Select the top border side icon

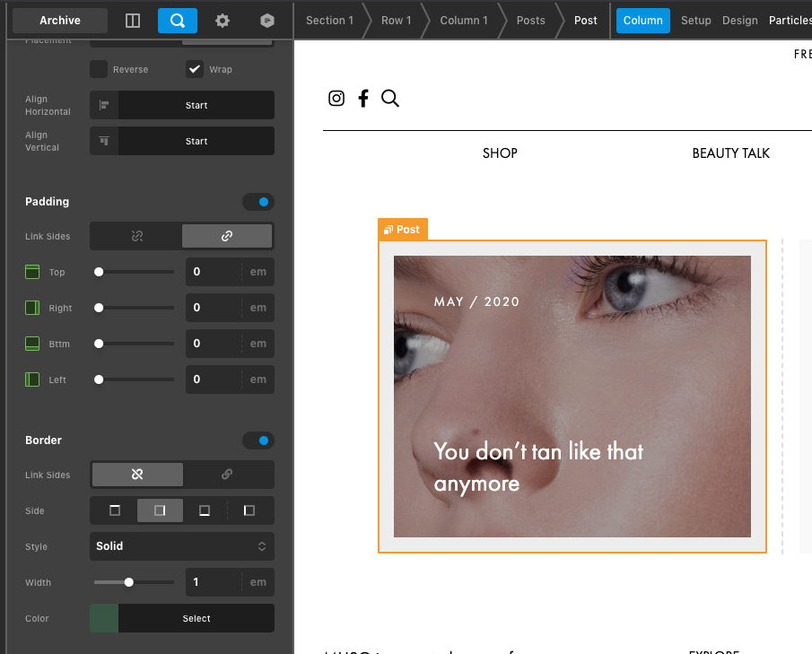click(115, 510)
